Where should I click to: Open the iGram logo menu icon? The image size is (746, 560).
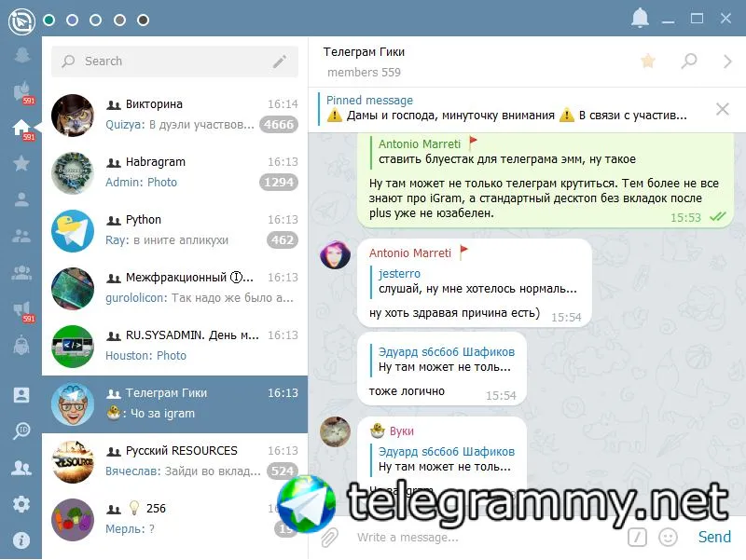tap(21, 20)
